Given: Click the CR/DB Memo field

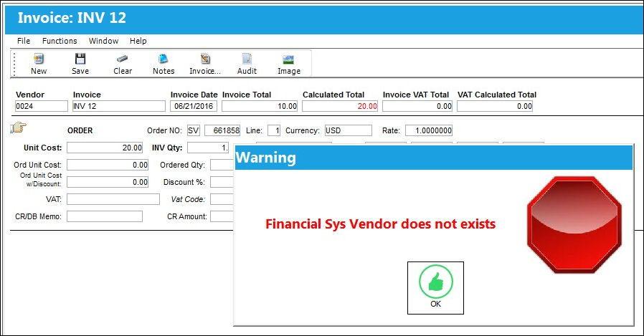Looking at the screenshot, I should point(105,216).
